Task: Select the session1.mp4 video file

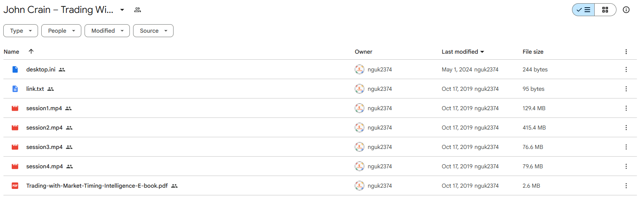Action: click(x=320, y=108)
